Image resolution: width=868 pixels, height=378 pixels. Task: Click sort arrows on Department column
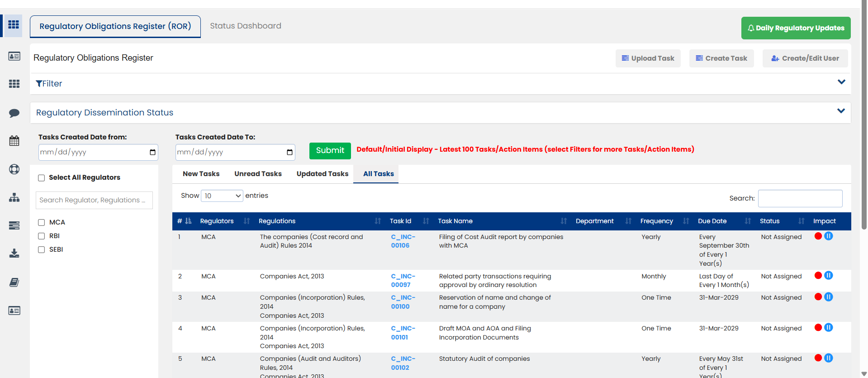(628, 221)
